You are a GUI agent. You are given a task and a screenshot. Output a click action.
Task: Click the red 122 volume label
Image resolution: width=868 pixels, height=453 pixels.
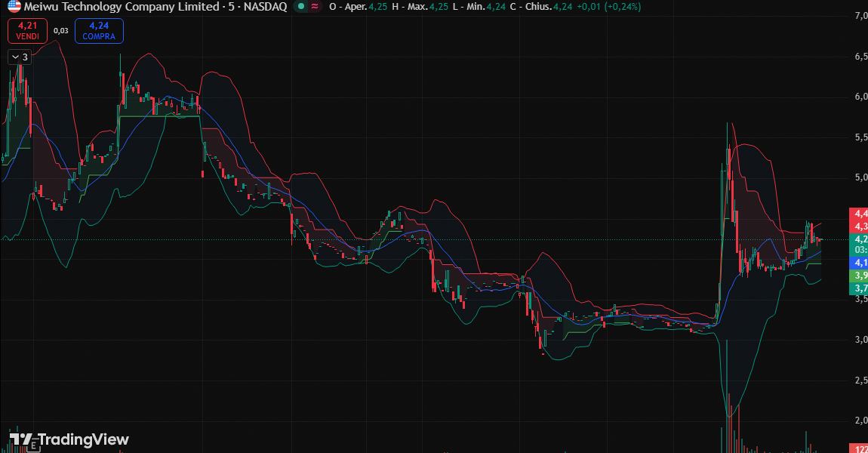tap(859, 448)
